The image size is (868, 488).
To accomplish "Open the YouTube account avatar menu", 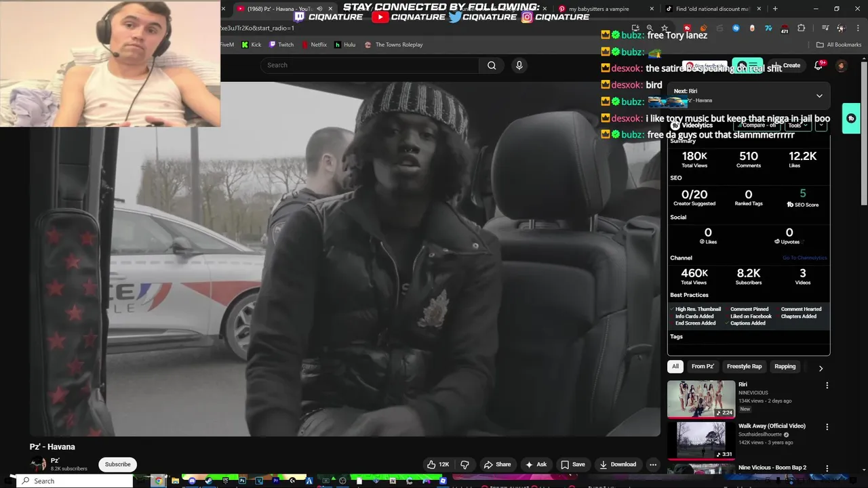I will tap(841, 66).
